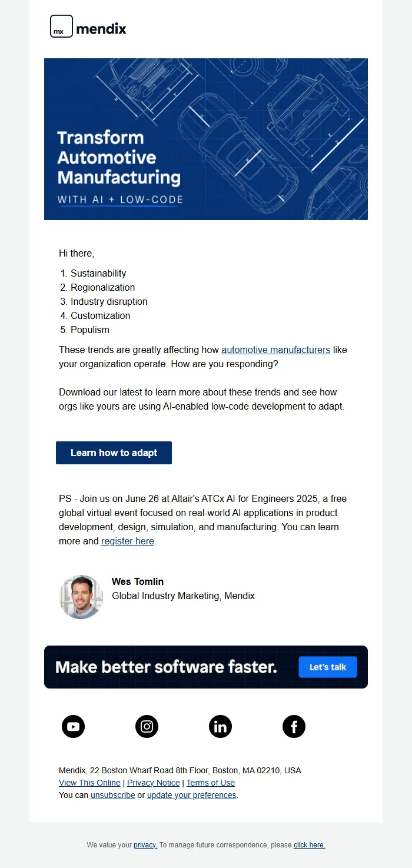Click the Let's talk button
This screenshot has width=412, height=868.
pos(328,667)
